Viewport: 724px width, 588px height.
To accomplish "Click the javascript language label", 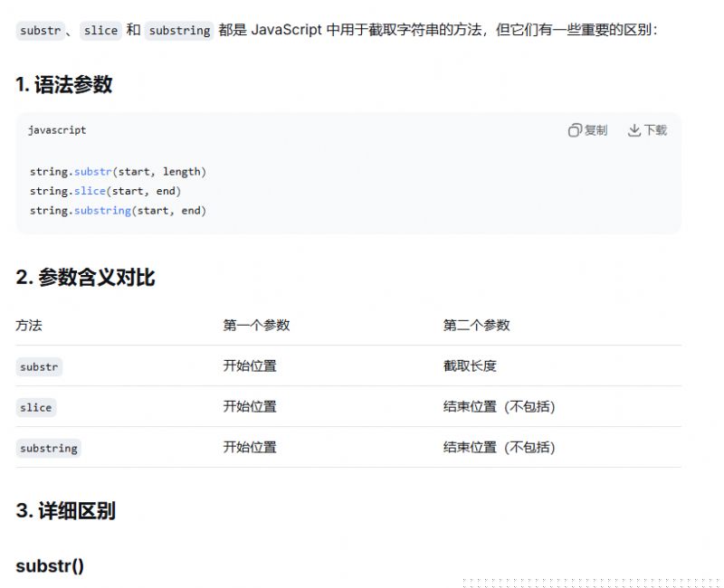I will (57, 130).
